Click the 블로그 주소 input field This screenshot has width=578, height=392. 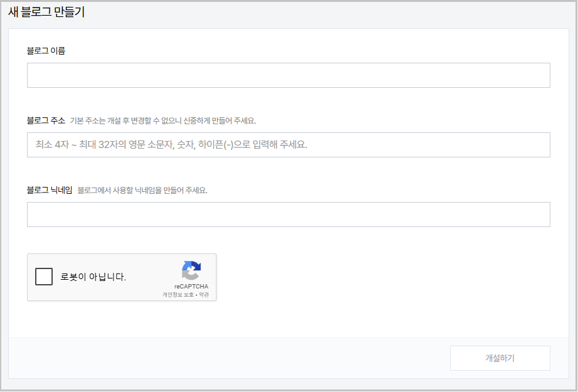288,144
